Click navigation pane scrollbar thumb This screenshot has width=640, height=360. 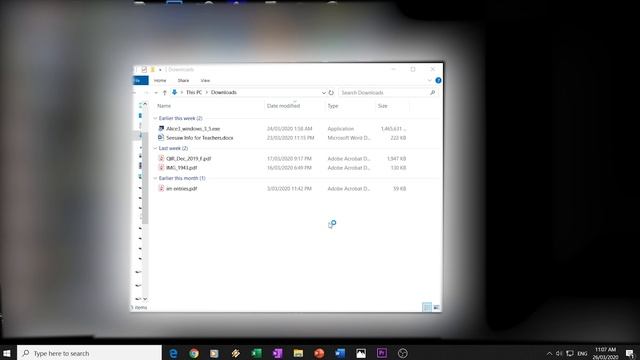145,178
